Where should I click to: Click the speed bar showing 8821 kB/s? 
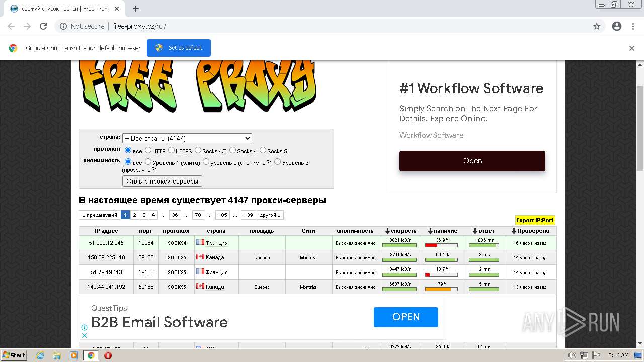(x=399, y=245)
